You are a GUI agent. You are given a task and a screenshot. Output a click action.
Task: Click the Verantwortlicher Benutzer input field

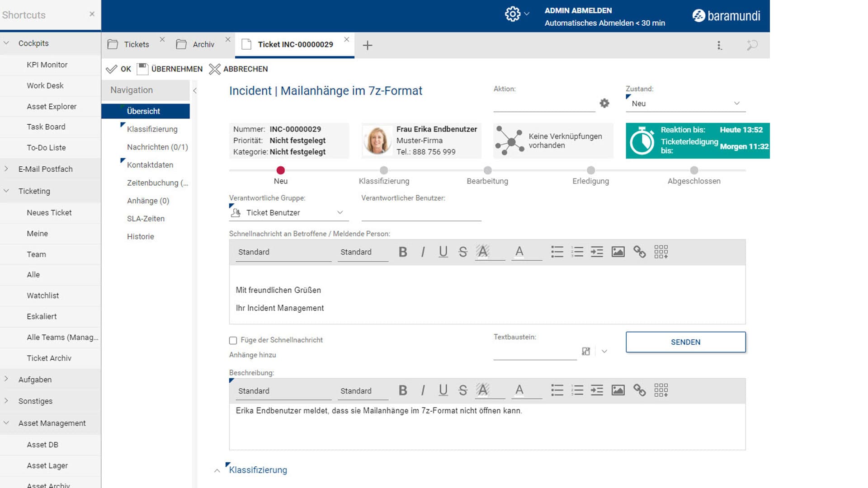coord(421,213)
